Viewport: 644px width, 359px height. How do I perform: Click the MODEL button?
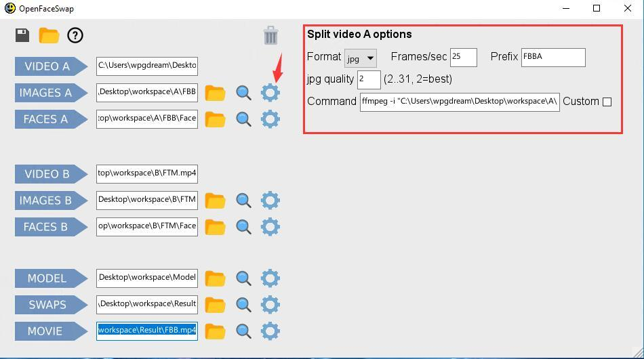(x=52, y=278)
